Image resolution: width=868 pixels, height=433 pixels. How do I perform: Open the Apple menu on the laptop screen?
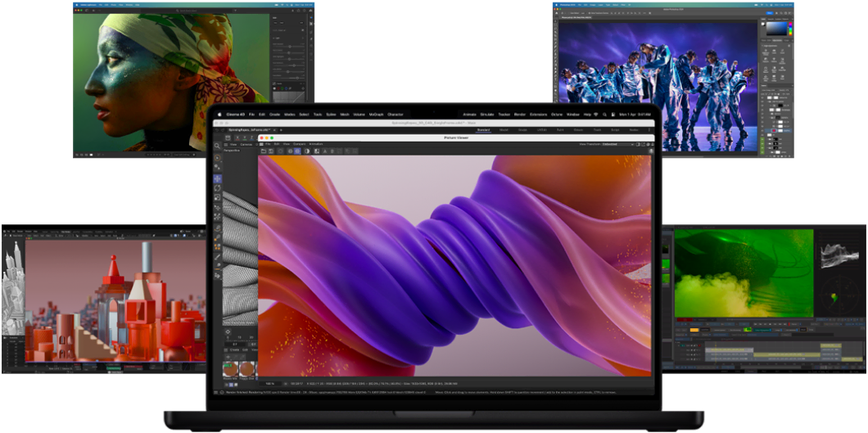click(x=219, y=115)
